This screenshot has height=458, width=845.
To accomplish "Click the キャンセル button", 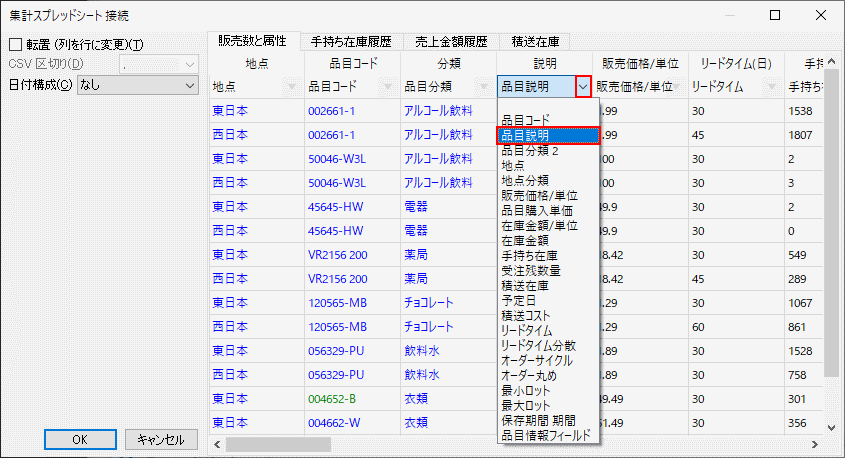I will (161, 440).
